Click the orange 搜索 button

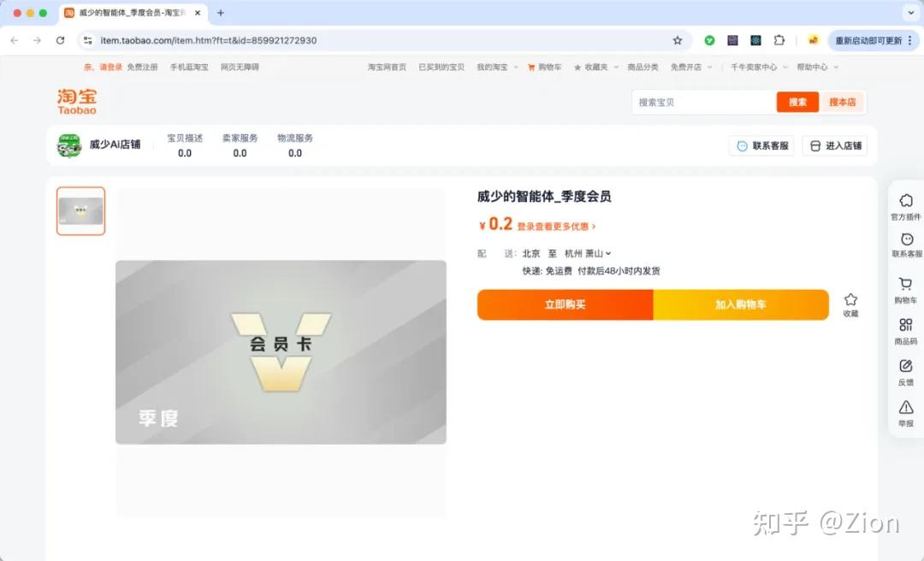coord(797,102)
